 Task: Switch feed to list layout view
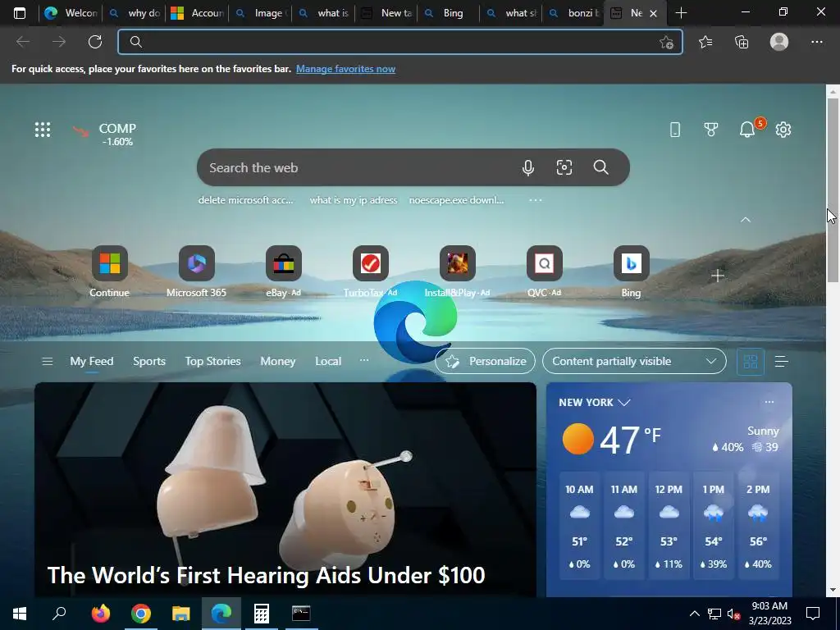pyautogui.click(x=781, y=362)
